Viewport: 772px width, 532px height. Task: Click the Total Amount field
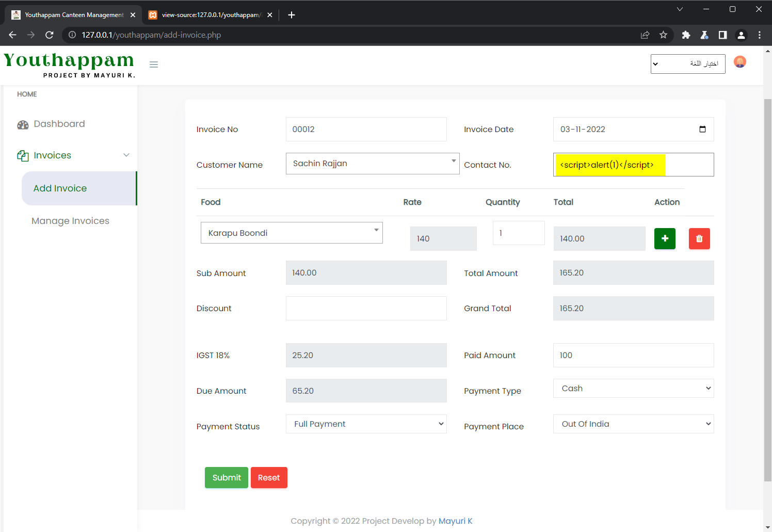point(633,272)
